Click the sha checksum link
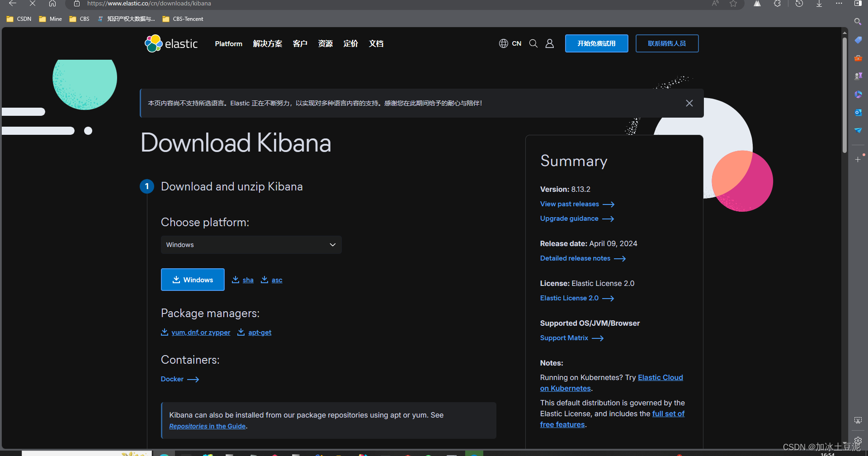The width and height of the screenshot is (868, 456). [x=248, y=280]
